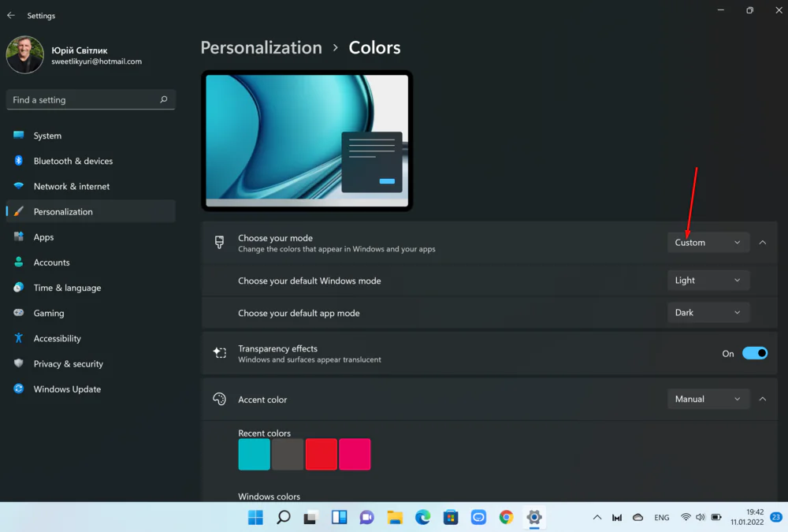Open the Accent color Manual dropdown
788x532 pixels.
pos(708,400)
